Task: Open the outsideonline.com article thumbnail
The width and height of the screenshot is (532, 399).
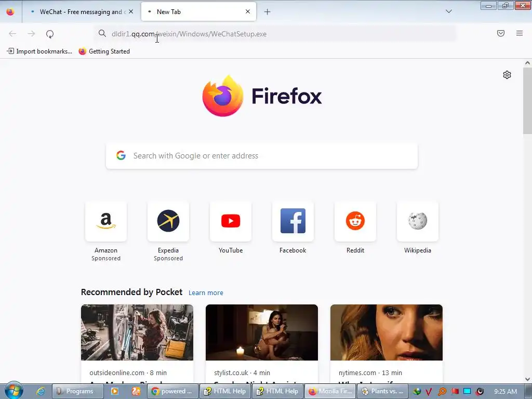Action: coord(137,332)
